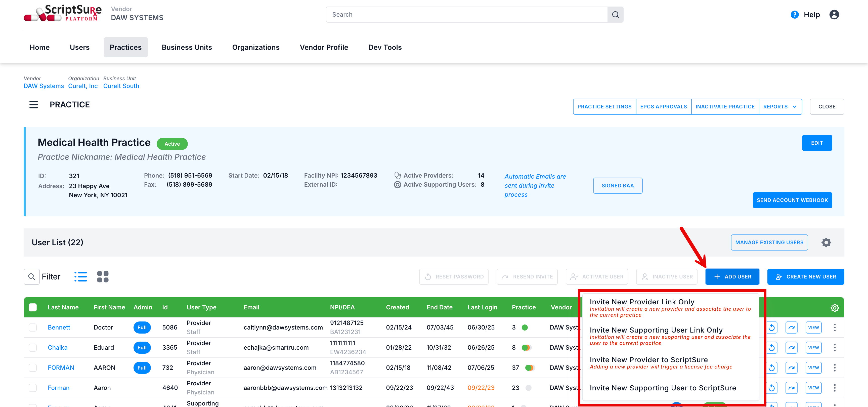Open the ADD USER dropdown button
868x407 pixels.
[732, 276]
